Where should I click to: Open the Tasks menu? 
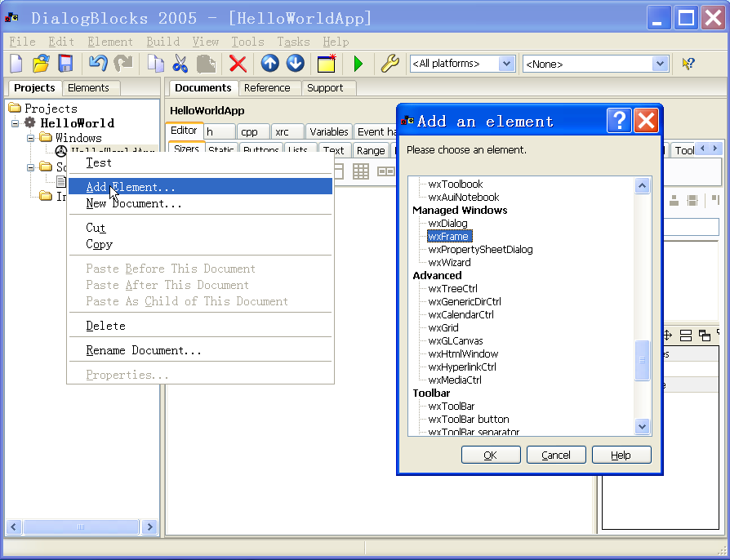tap(293, 42)
